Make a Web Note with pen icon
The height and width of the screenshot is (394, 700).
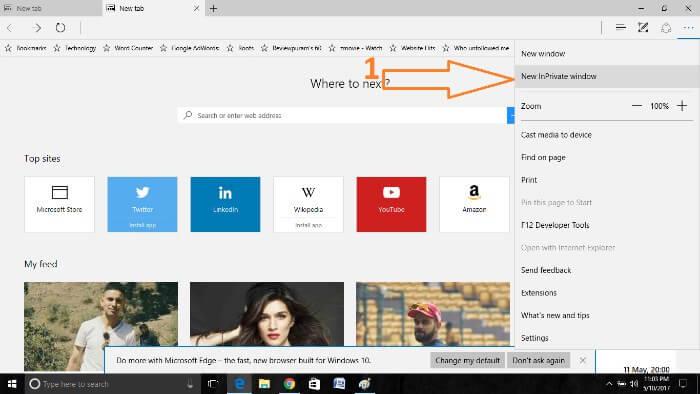coord(643,28)
